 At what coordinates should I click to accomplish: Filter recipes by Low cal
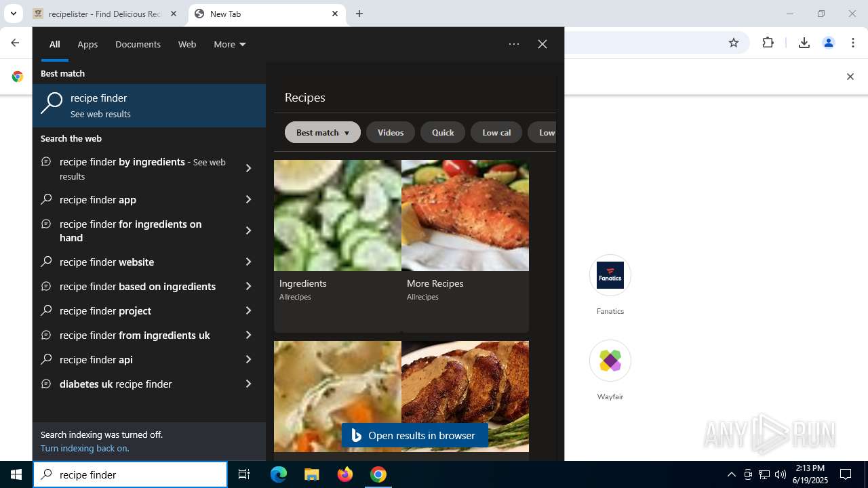496,132
